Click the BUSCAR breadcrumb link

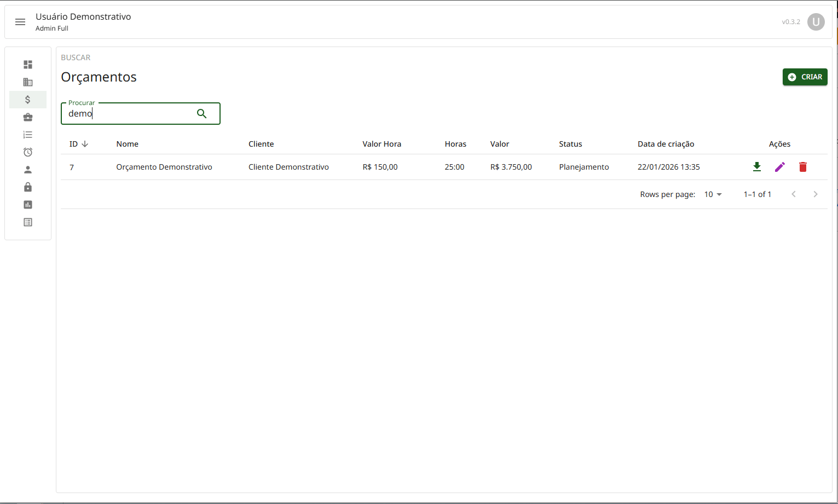[76, 57]
